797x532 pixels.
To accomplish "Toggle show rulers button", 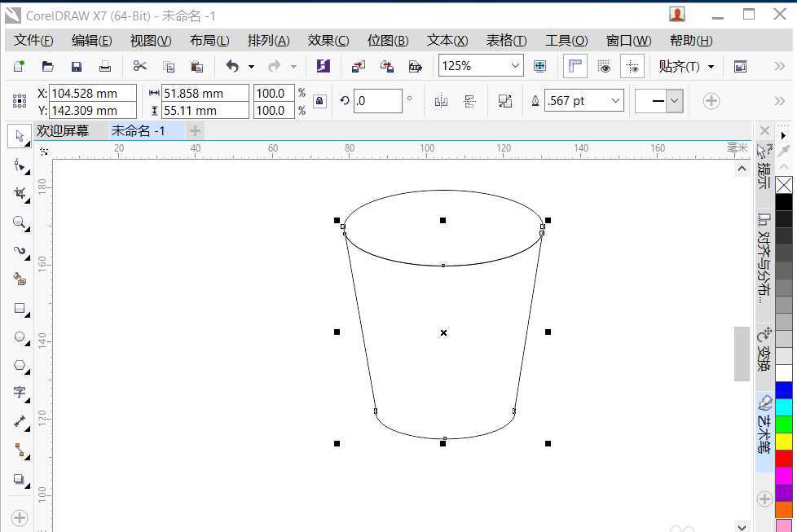I will [x=576, y=67].
